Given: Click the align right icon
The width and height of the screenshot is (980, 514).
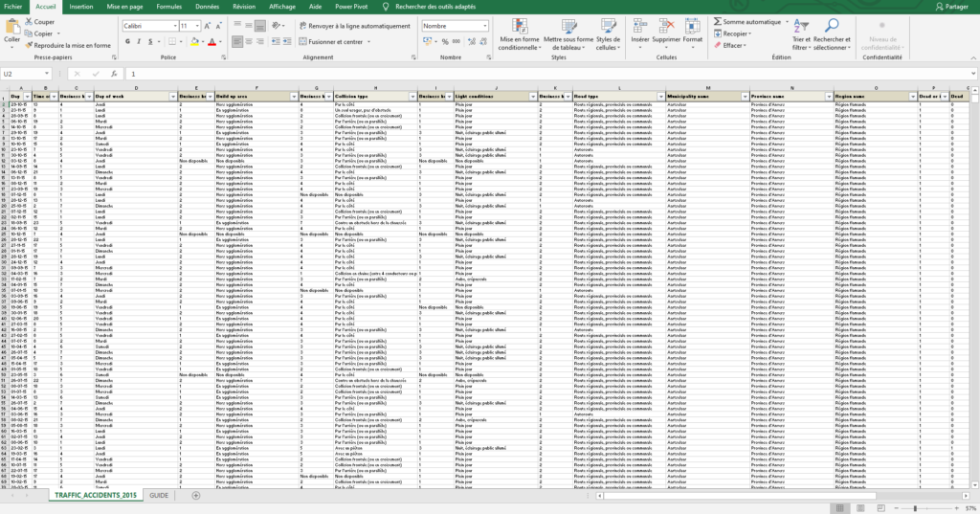Looking at the screenshot, I should click(259, 42).
